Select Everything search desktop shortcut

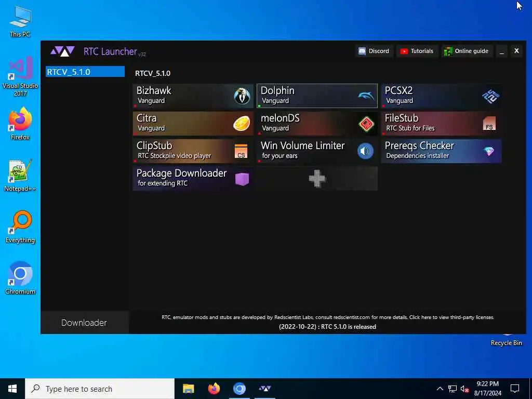(20, 227)
